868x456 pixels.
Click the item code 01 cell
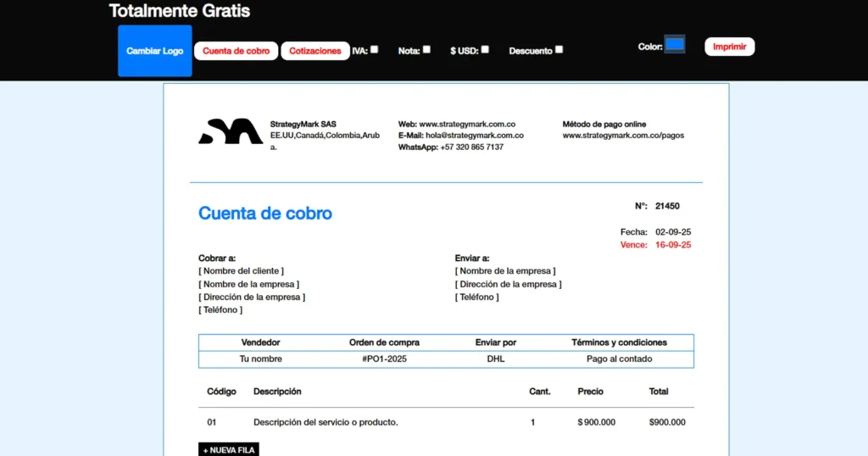211,422
